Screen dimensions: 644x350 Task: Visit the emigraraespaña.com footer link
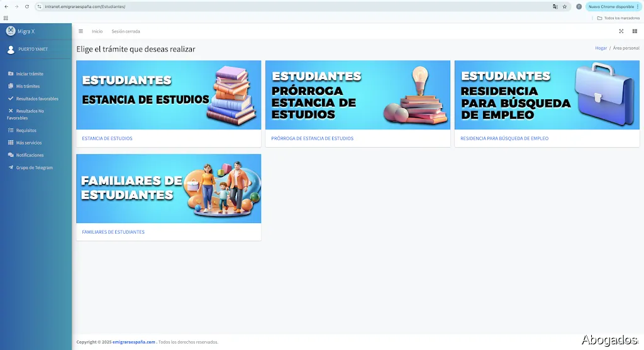coord(134,342)
